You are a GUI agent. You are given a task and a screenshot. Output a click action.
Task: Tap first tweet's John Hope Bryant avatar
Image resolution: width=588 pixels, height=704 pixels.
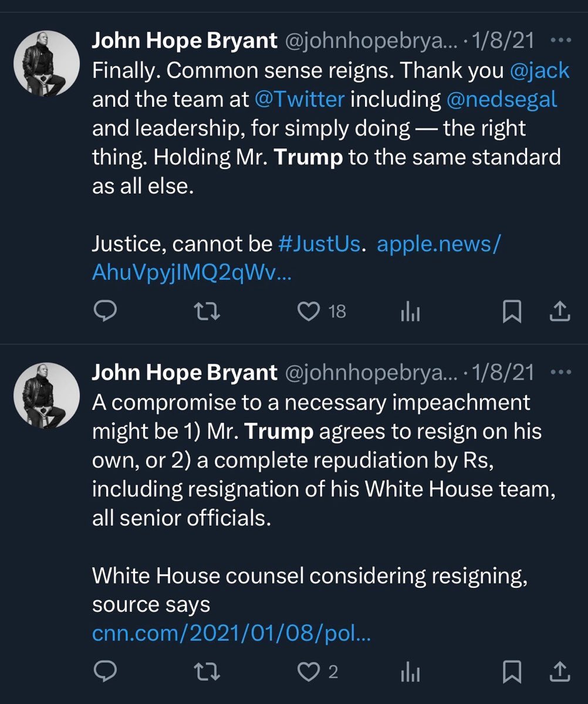pyautogui.click(x=46, y=62)
